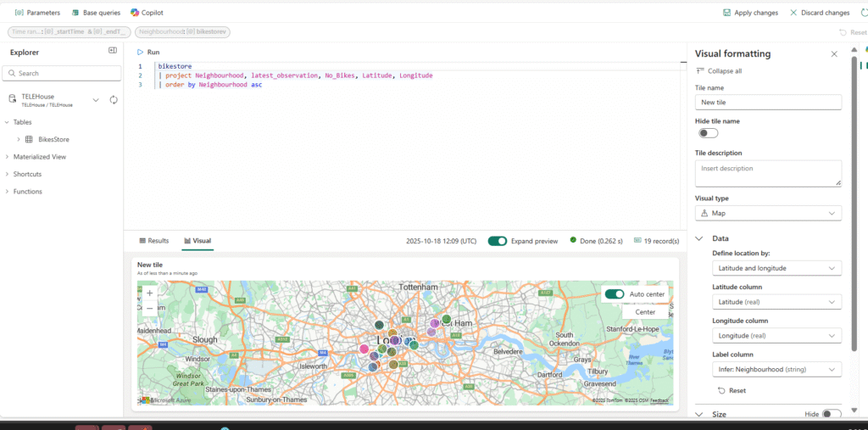868x430 pixels.
Task: Zoom out on the map
Action: (x=150, y=309)
